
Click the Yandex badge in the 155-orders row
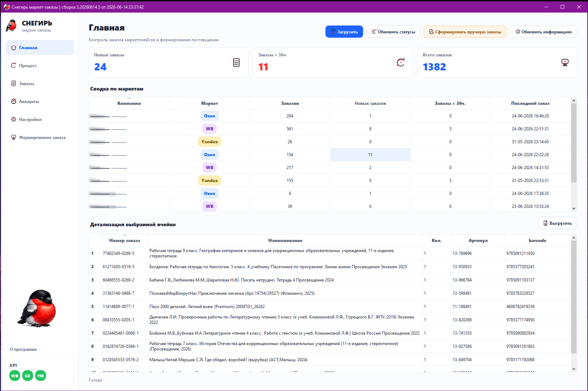tap(209, 181)
